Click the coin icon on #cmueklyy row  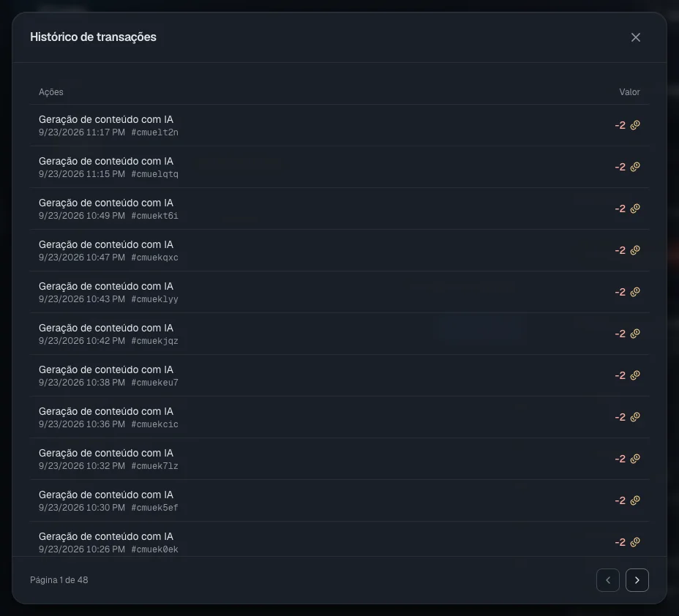(635, 292)
